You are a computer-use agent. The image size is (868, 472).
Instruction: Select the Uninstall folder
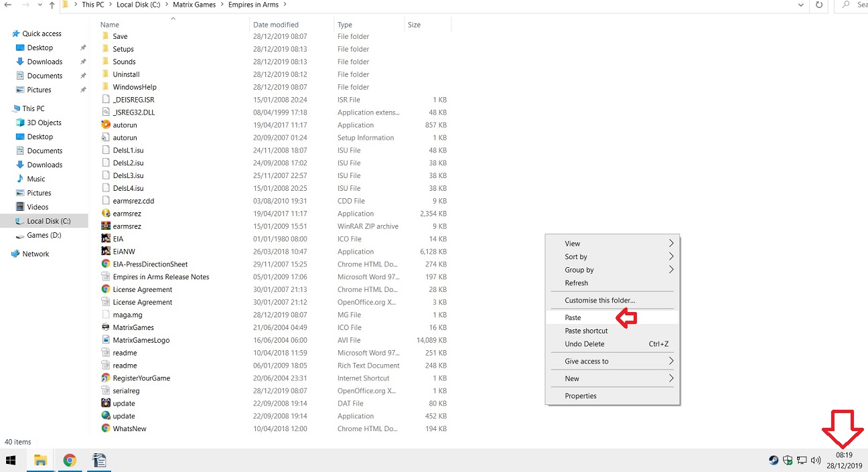point(126,75)
